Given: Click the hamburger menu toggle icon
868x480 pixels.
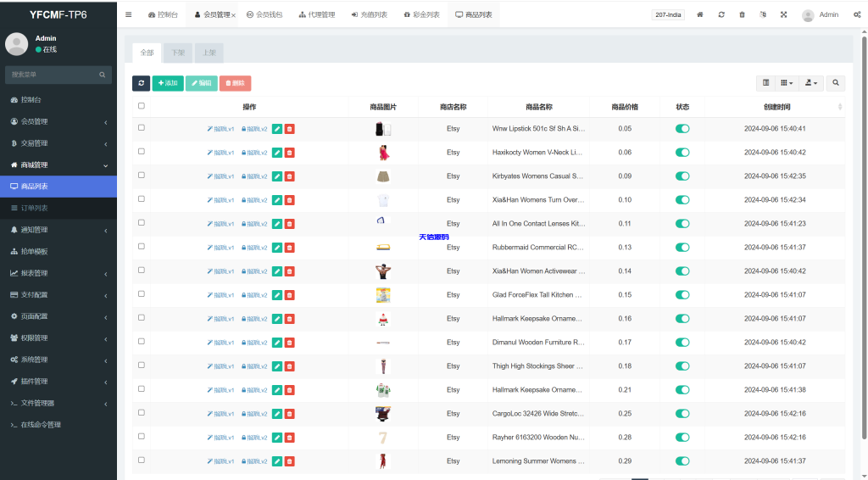Looking at the screenshot, I should pyautogui.click(x=129, y=15).
